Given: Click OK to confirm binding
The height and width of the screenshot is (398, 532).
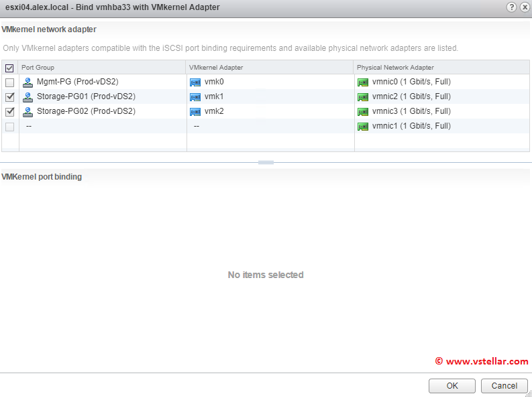Looking at the screenshot, I should [x=452, y=386].
